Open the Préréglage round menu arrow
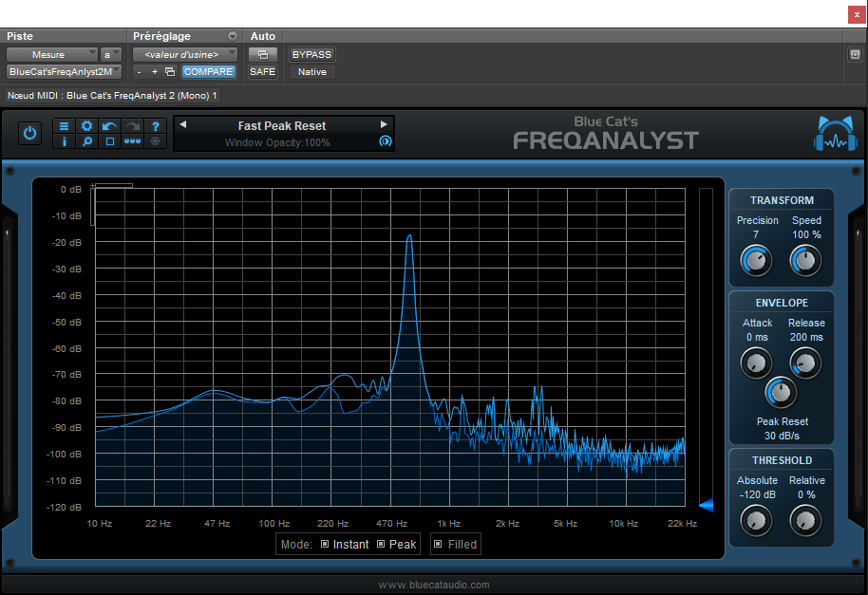The width and height of the screenshot is (868, 595). (233, 36)
